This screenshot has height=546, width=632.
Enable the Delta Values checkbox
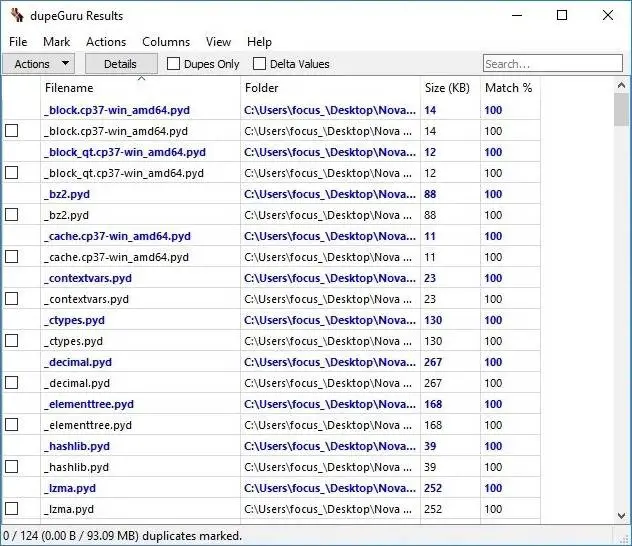(x=259, y=64)
